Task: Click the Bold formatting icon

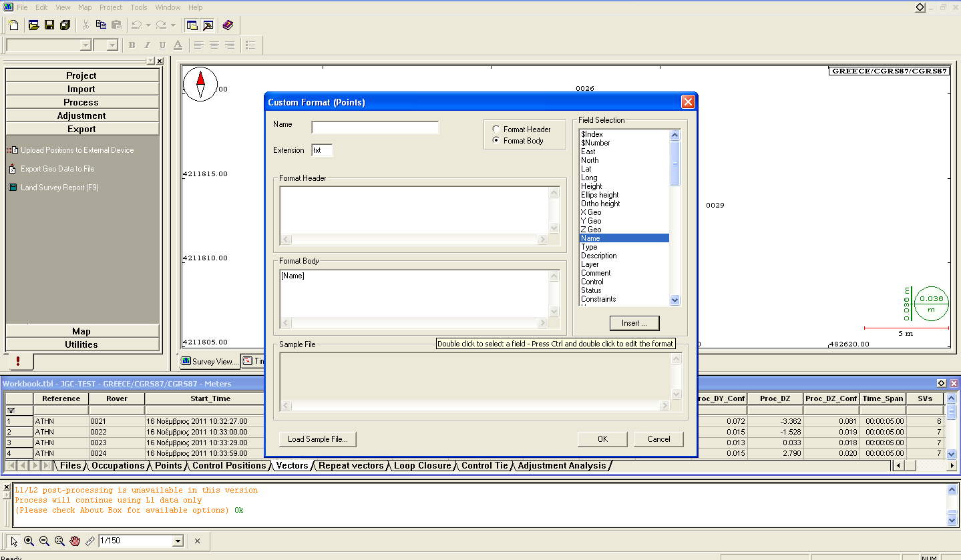Action: pos(132,45)
